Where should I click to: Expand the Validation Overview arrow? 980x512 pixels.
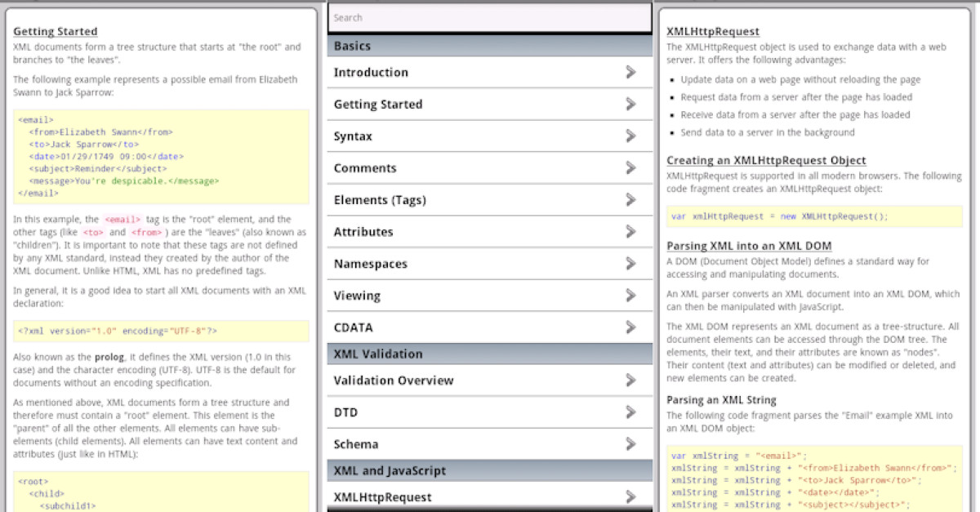(630, 380)
